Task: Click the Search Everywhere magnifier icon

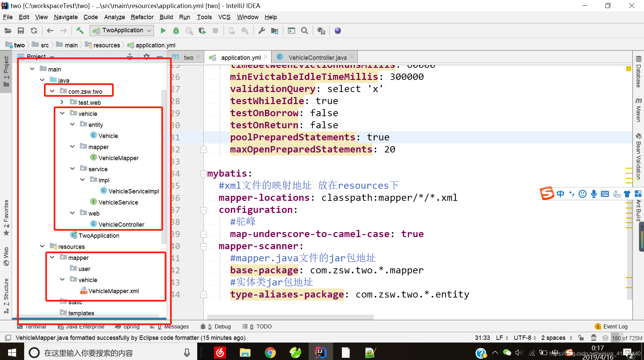Action: point(305,31)
